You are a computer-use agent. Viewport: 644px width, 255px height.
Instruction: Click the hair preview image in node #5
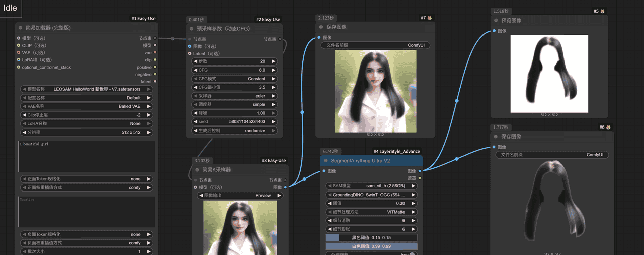(549, 74)
